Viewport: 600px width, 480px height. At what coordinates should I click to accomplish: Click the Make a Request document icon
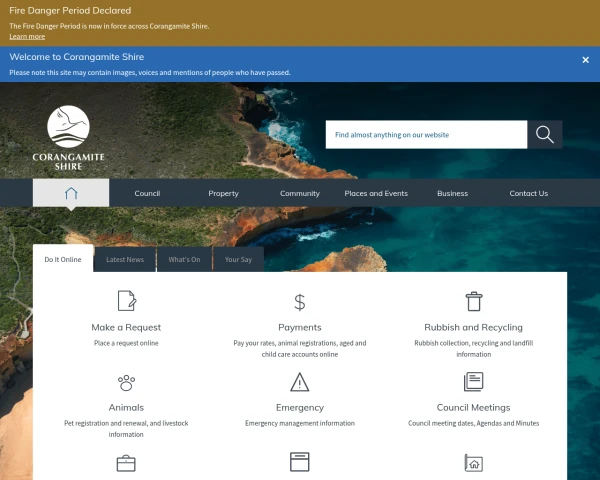pos(126,301)
